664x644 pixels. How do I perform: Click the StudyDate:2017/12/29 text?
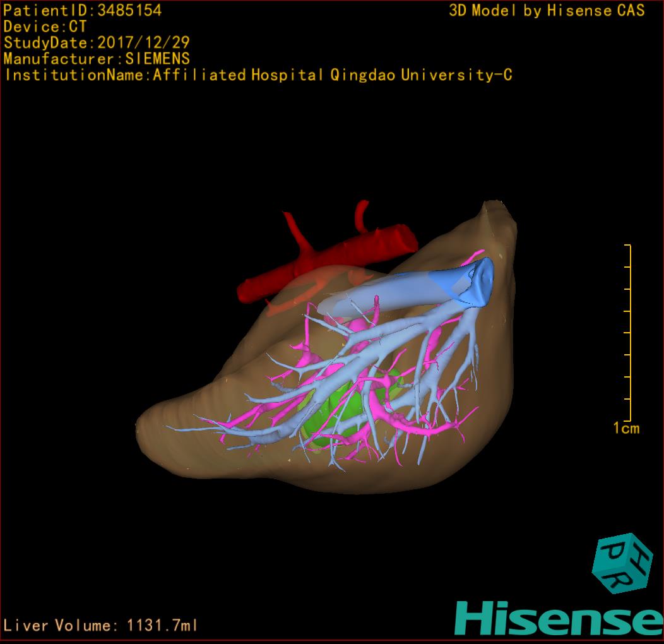(97, 43)
